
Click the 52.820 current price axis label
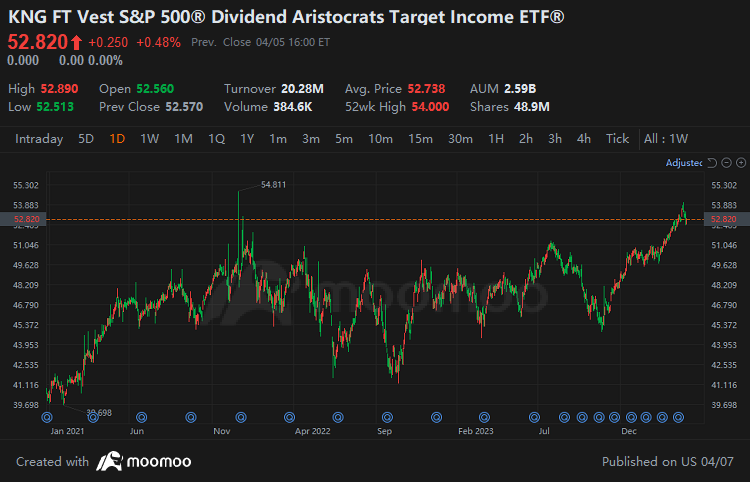(x=723, y=219)
